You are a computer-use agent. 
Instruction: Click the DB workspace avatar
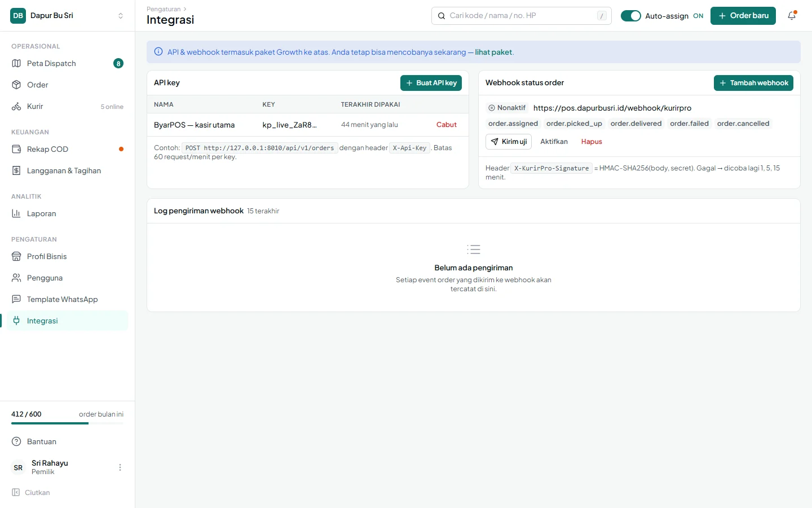[x=18, y=16]
